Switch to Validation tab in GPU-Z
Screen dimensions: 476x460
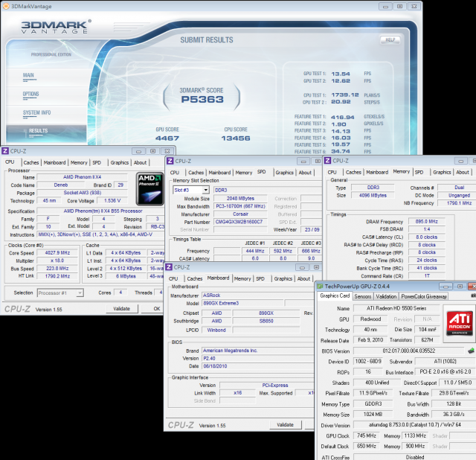coord(386,296)
